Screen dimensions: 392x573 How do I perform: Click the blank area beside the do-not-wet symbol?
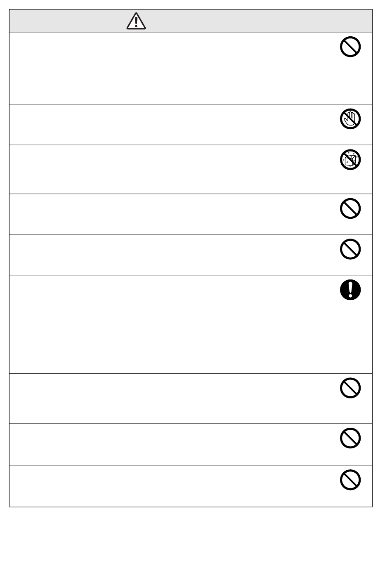pos(173,169)
